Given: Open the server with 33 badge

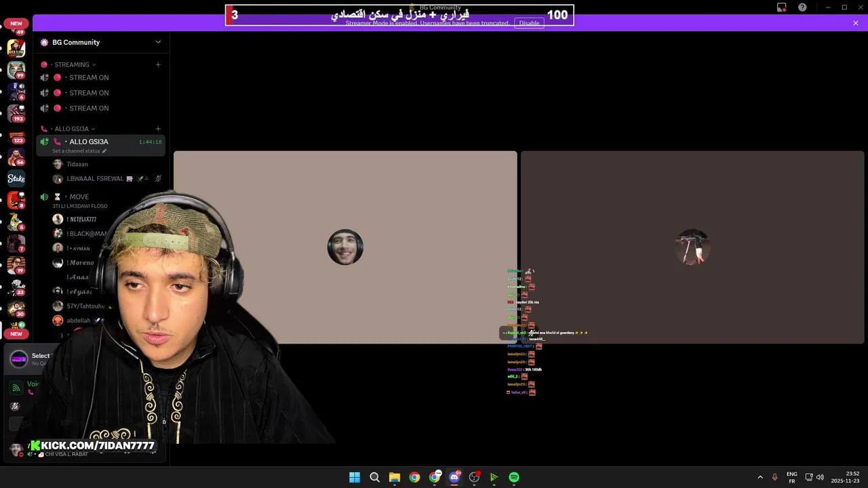Looking at the screenshot, I should click(16, 287).
